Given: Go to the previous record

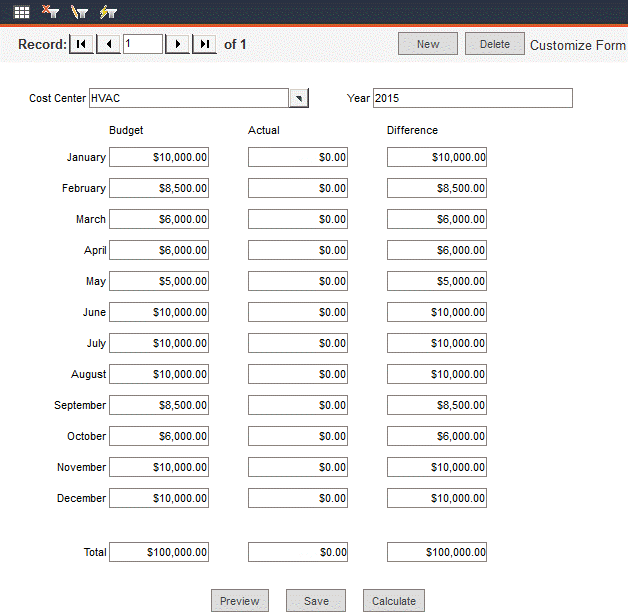Looking at the screenshot, I should click(x=109, y=44).
